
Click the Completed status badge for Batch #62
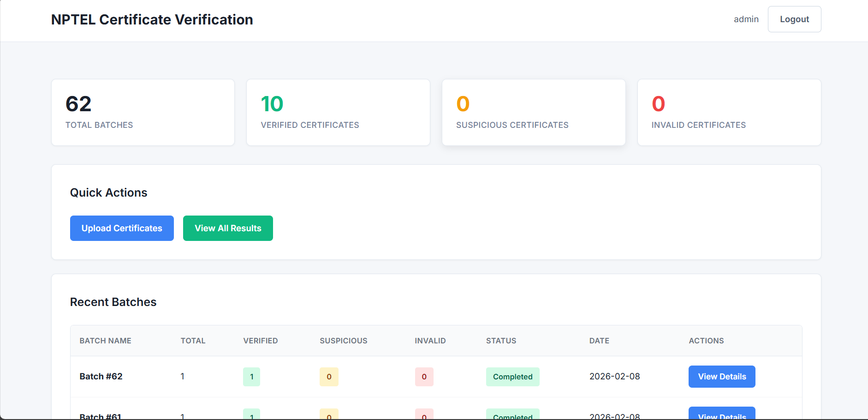[x=513, y=377]
